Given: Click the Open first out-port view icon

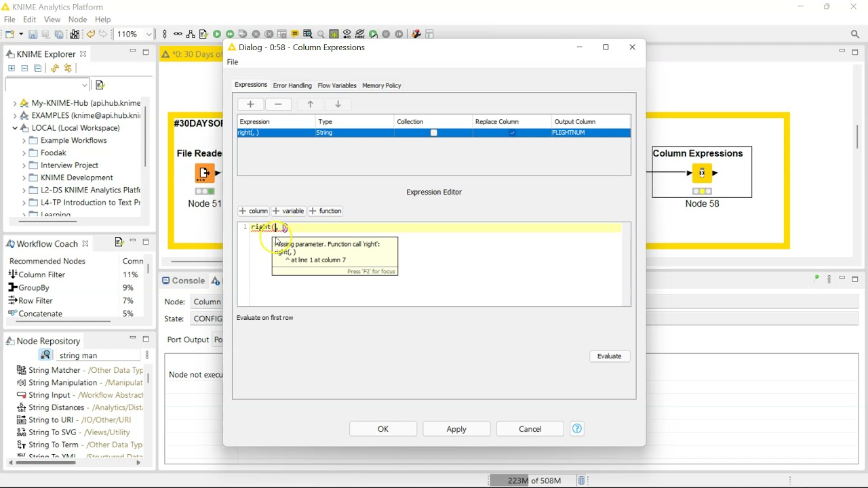Looking at the screenshot, I should point(308,34).
